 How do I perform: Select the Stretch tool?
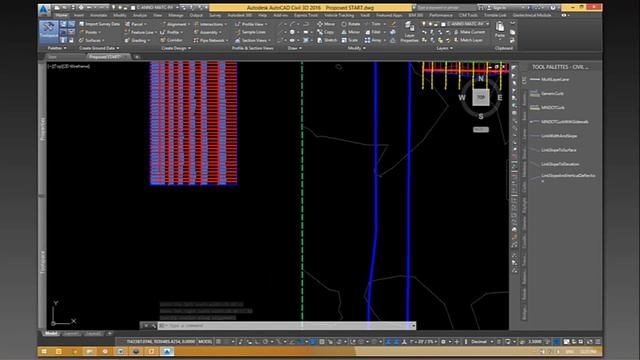(x=327, y=40)
